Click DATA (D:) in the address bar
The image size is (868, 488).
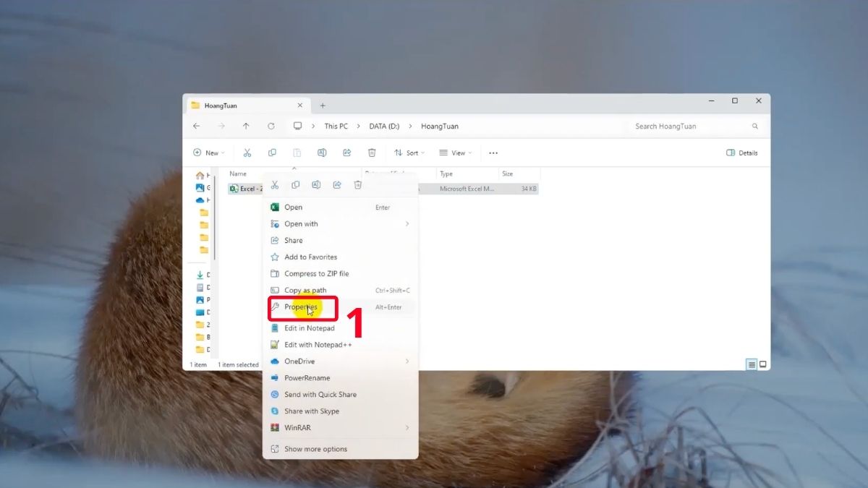point(384,126)
